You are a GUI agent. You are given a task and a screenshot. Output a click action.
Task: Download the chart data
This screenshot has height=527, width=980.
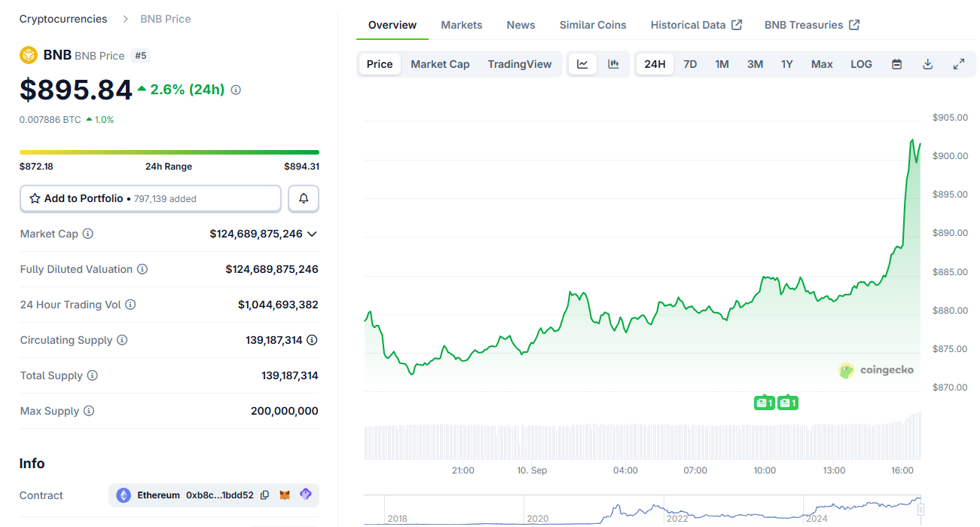coord(927,64)
